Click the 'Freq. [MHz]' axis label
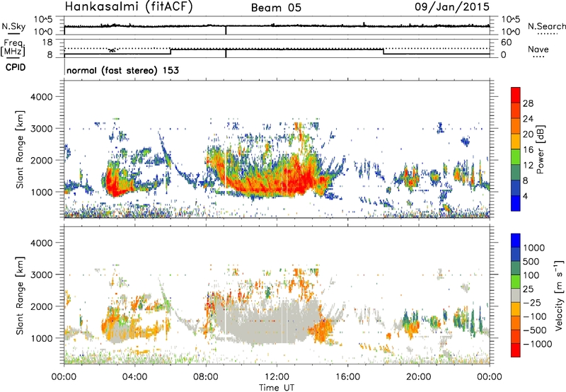Viewport: 566px width, 392px height. click(13, 47)
